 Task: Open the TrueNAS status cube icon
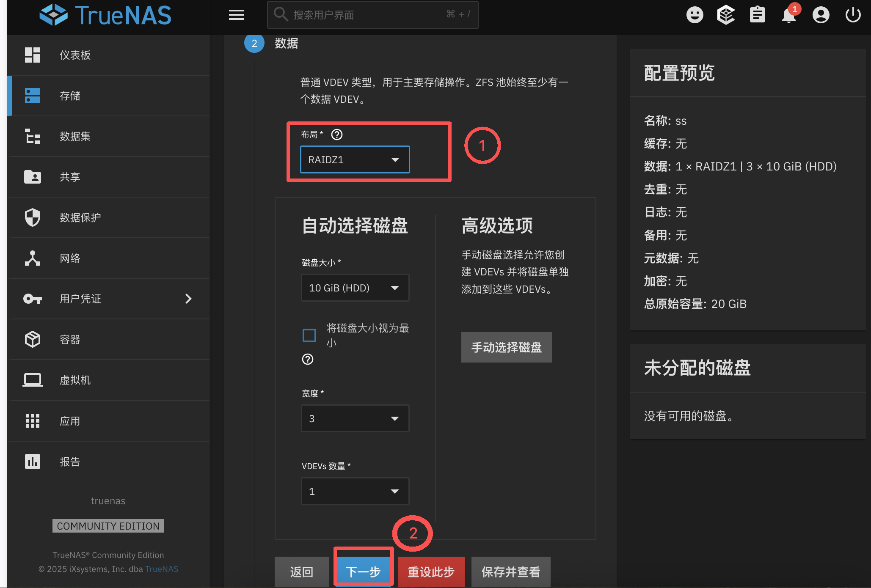[x=726, y=15]
